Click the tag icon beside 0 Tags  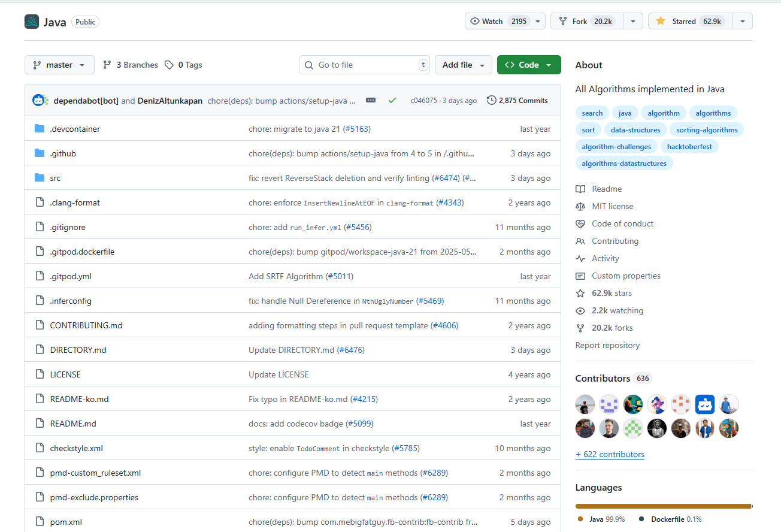(x=169, y=65)
